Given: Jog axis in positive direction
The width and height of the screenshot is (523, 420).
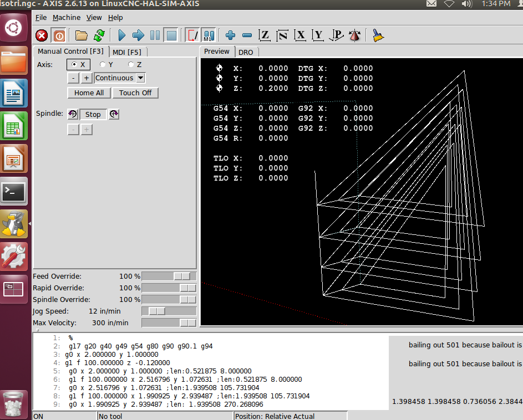Looking at the screenshot, I should tap(87, 78).
